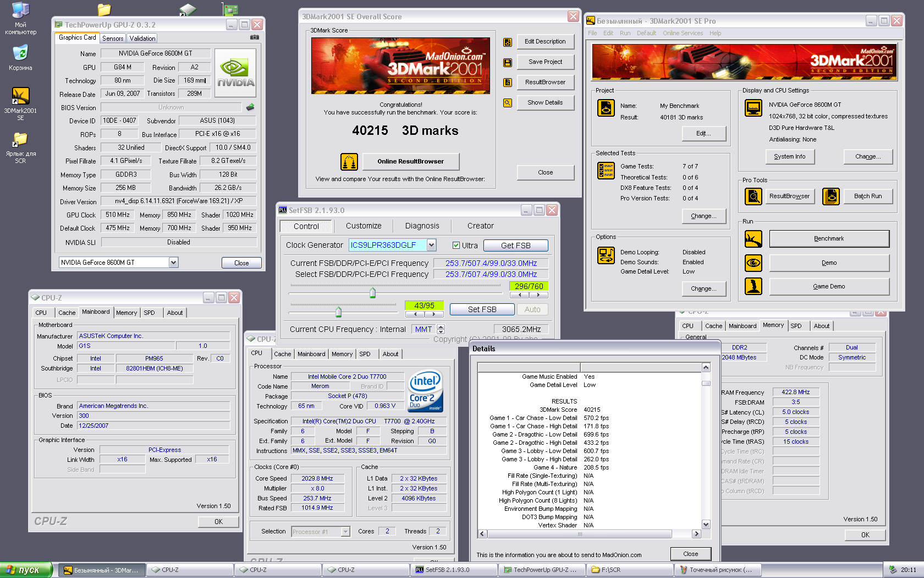
Task: Toggle the Ultra checkbox in SetFSB
Action: click(456, 246)
